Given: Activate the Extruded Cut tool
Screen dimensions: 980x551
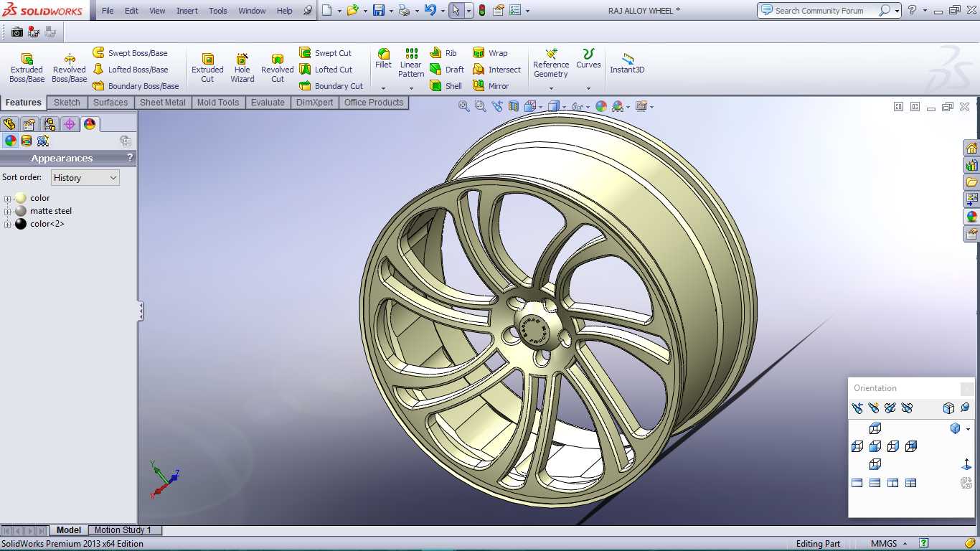Looking at the screenshot, I should 207,67.
